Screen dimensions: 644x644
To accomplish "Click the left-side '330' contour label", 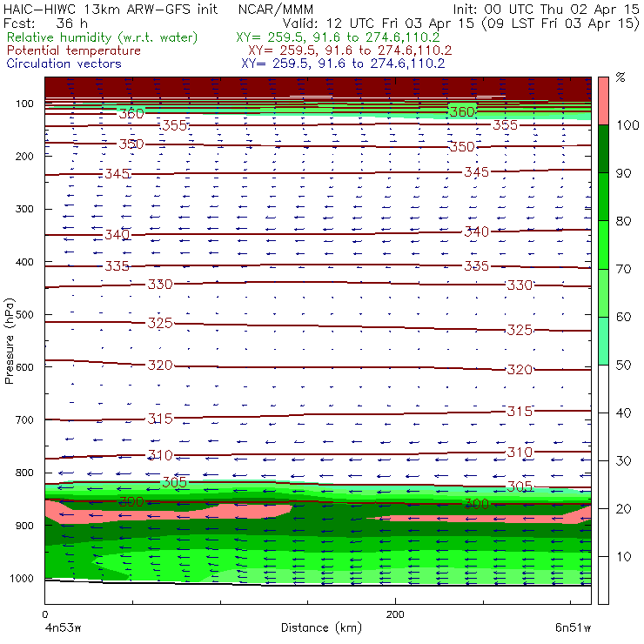I will (x=160, y=284).
